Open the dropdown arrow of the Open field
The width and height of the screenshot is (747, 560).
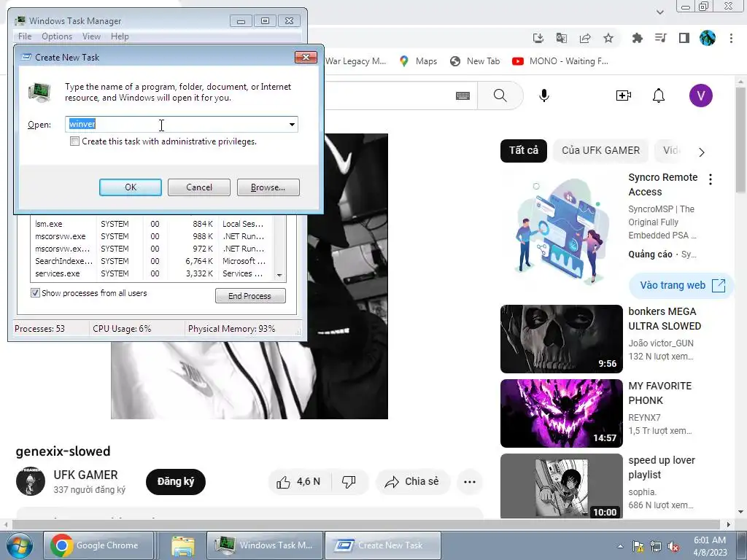pos(292,124)
